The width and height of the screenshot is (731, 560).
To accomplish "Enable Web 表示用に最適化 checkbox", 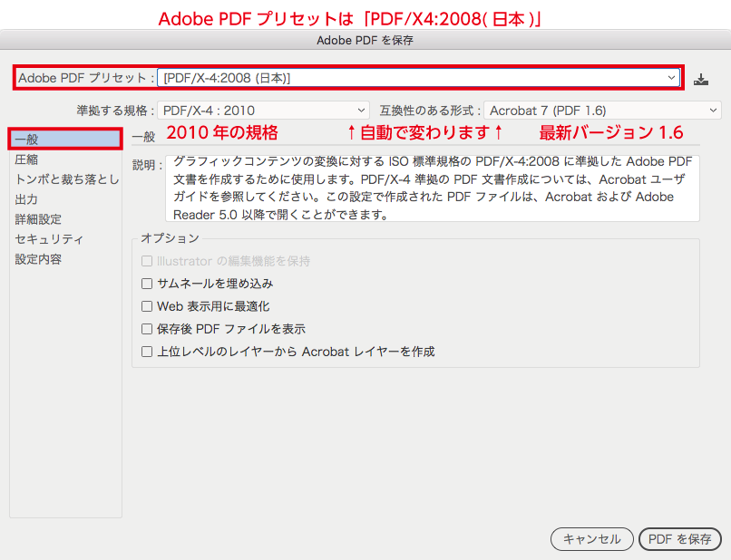I will 147,306.
